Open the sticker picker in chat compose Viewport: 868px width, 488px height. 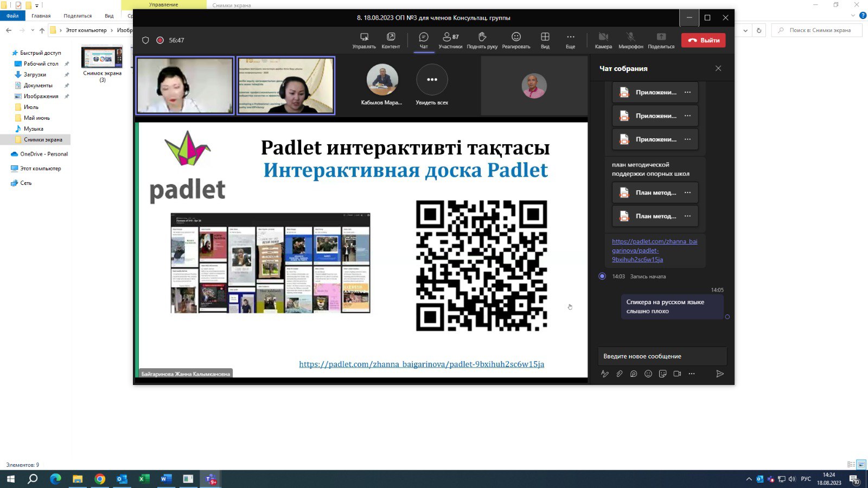pyautogui.click(x=662, y=374)
